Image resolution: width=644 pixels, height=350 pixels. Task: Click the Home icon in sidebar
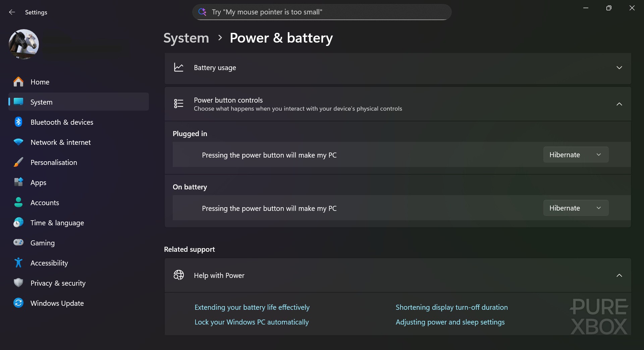point(18,82)
